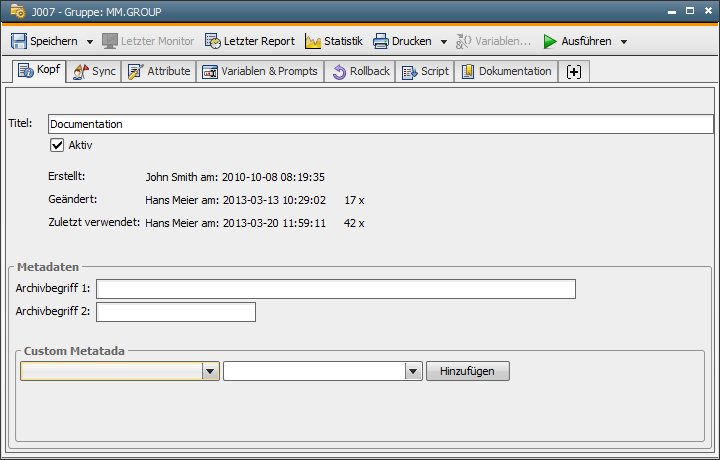Click the Archivbegriff 1 field

pyautogui.click(x=336, y=289)
